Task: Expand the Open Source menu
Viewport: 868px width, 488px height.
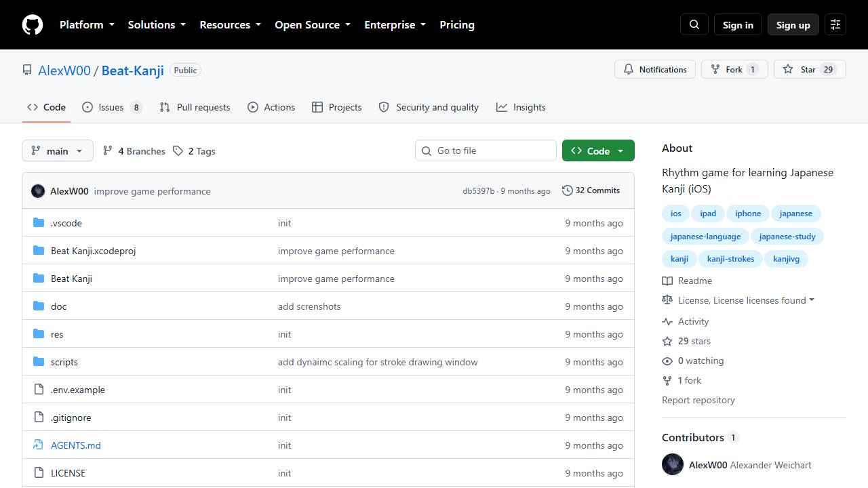Action: pyautogui.click(x=313, y=24)
